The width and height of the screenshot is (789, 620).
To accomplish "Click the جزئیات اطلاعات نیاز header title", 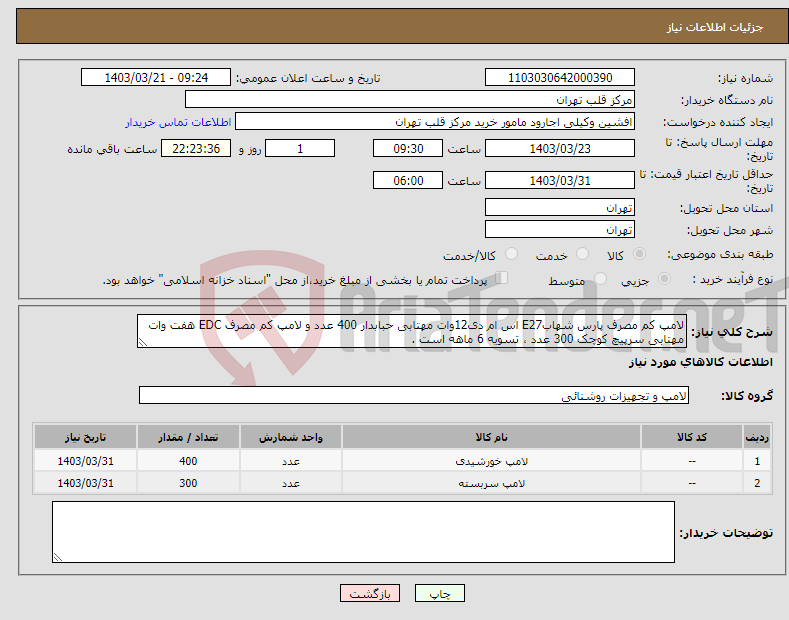I will [715, 27].
